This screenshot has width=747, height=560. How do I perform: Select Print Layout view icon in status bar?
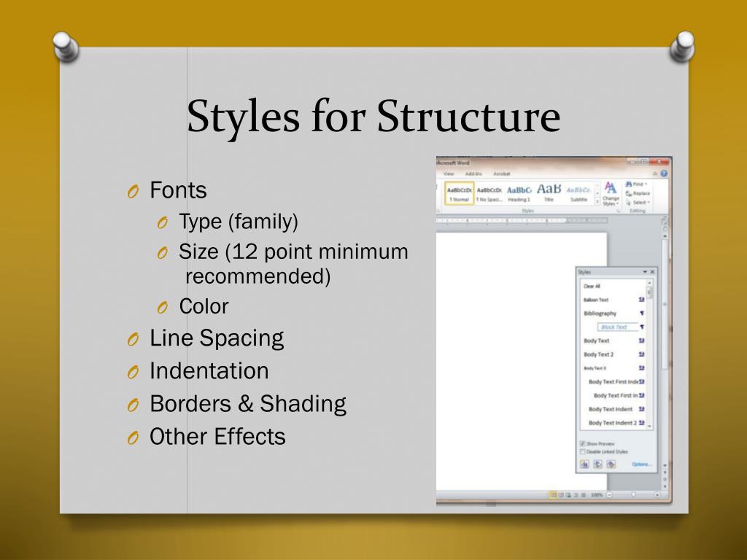pyautogui.click(x=553, y=495)
